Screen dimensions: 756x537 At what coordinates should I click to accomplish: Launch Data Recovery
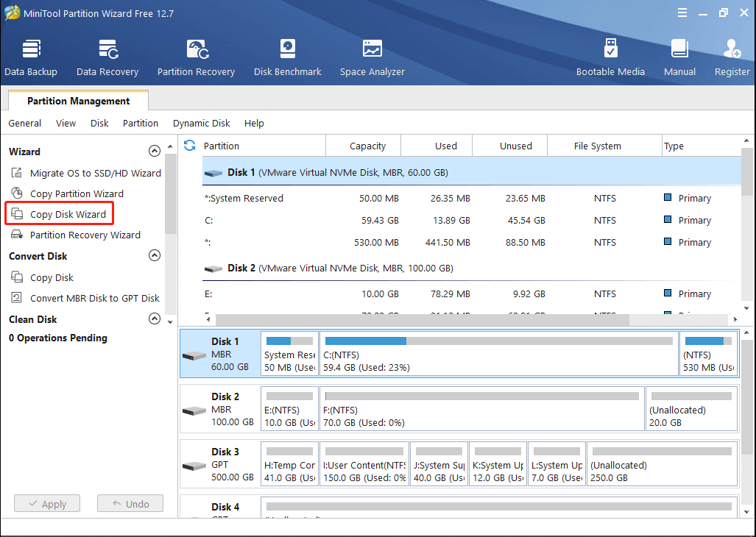pos(107,58)
